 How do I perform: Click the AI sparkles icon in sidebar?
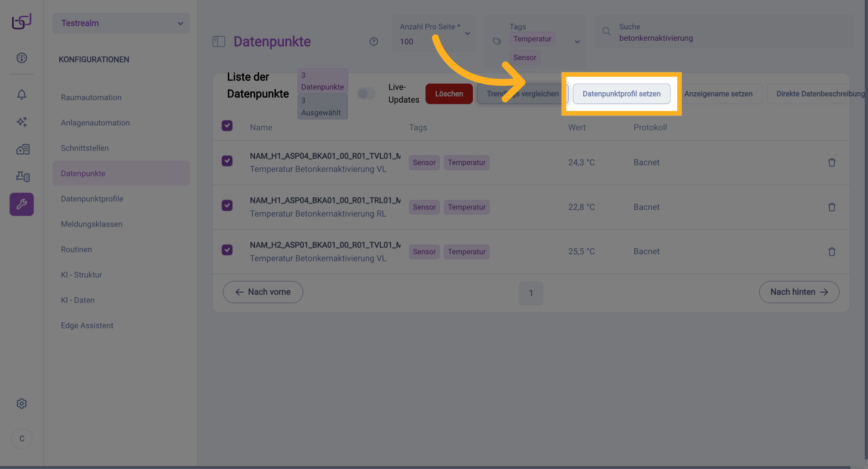(x=22, y=122)
